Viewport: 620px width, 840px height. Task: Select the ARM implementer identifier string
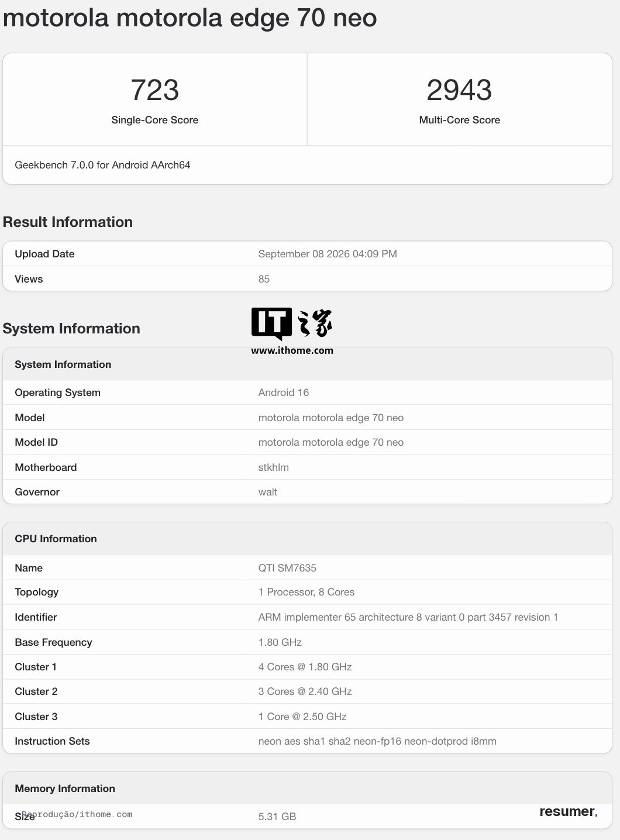click(408, 617)
